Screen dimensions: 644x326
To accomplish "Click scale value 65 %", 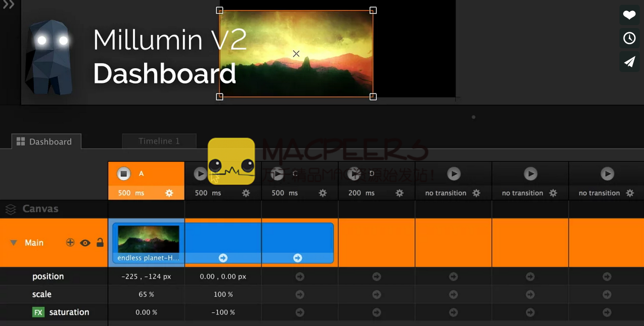I will [x=146, y=294].
